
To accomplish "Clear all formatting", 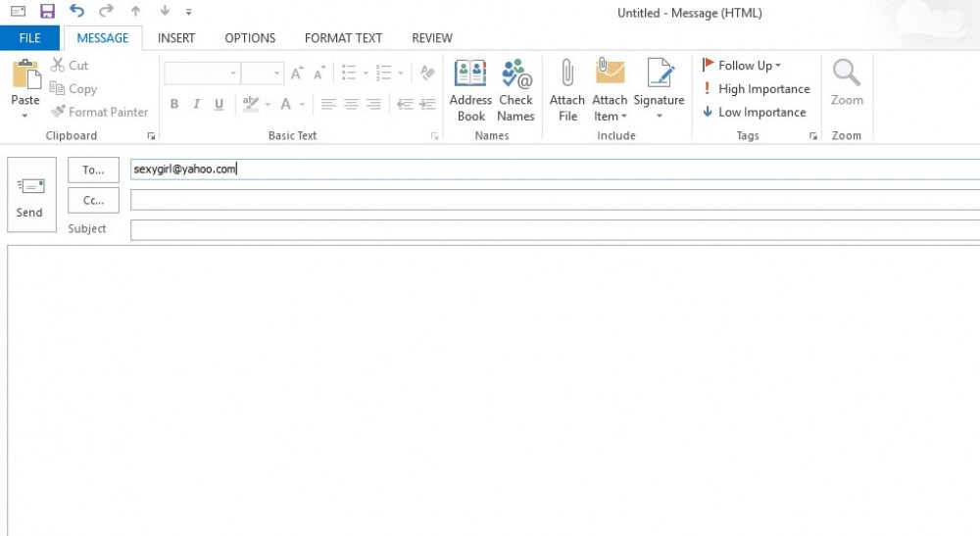I will point(427,73).
